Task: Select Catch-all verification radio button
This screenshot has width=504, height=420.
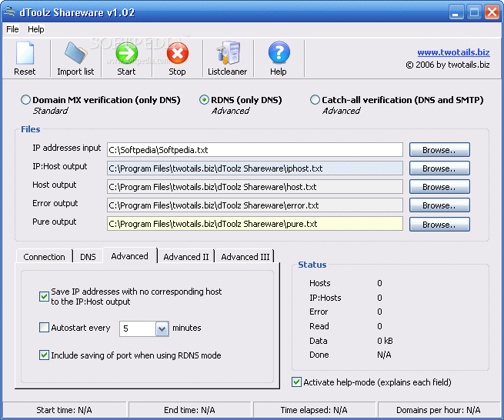Action: pos(315,100)
